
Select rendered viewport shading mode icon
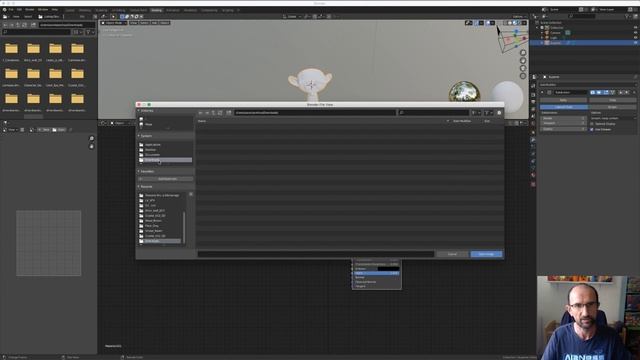coord(518,23)
